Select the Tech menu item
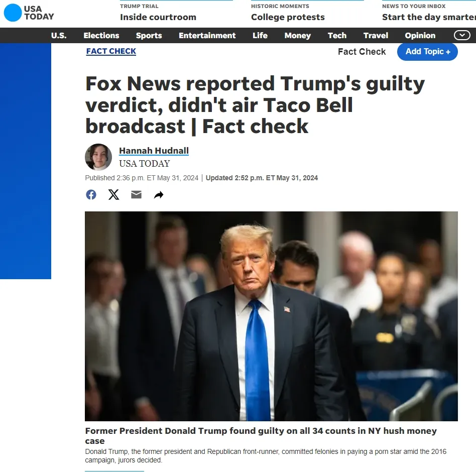 pos(337,36)
